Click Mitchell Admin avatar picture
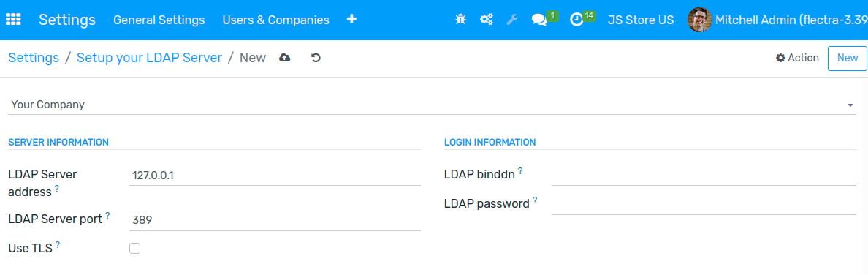This screenshot has width=868, height=275. (x=699, y=20)
